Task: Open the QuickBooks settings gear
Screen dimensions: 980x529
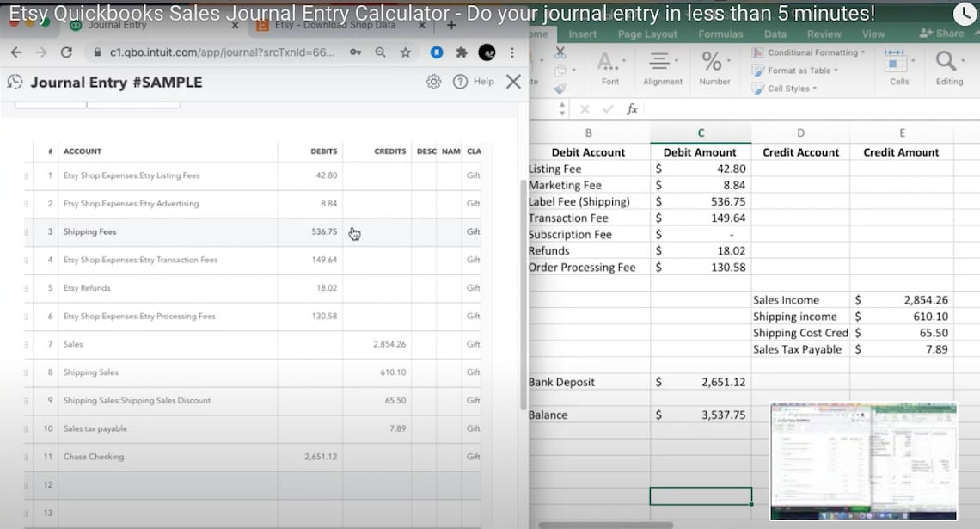Action: (x=433, y=81)
